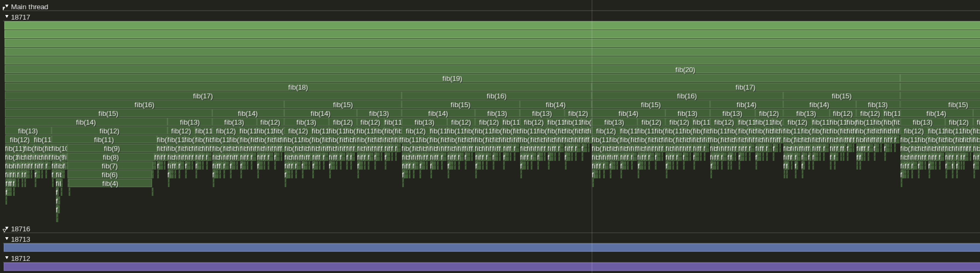Collapse the 18712 thread track
This screenshot has height=273, width=980.
tap(7, 258)
